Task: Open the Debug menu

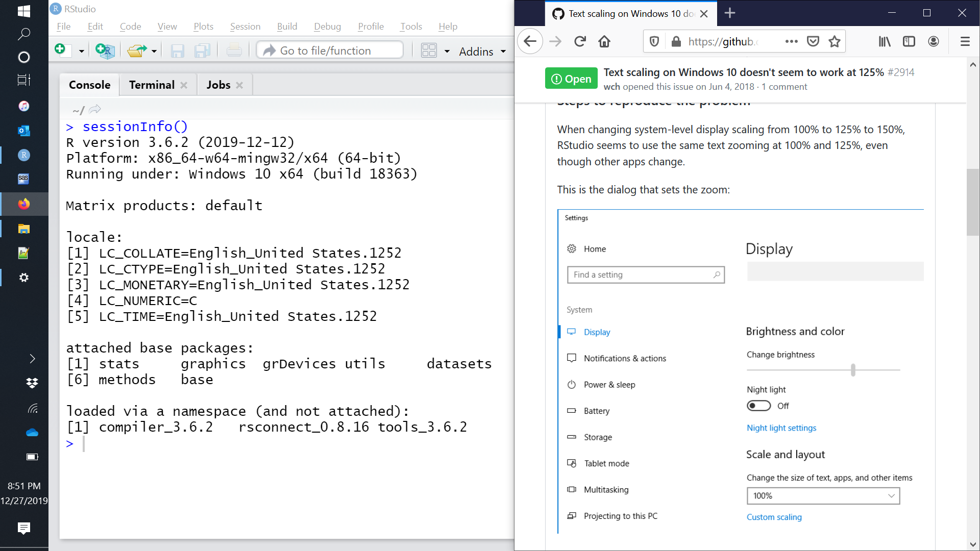Action: (327, 26)
